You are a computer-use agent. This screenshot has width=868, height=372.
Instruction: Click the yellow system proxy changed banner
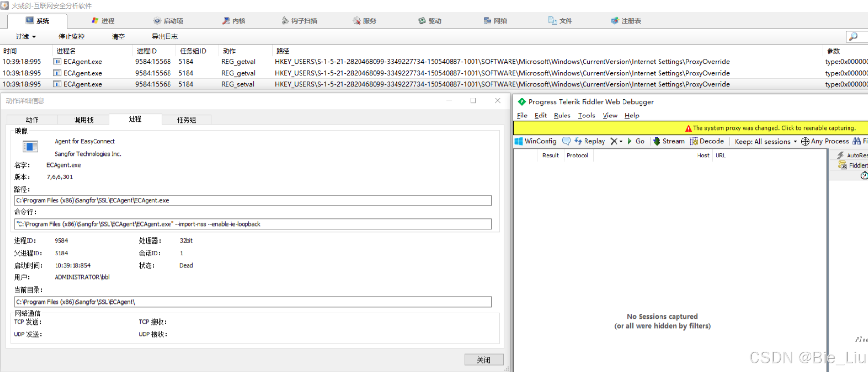pos(691,128)
